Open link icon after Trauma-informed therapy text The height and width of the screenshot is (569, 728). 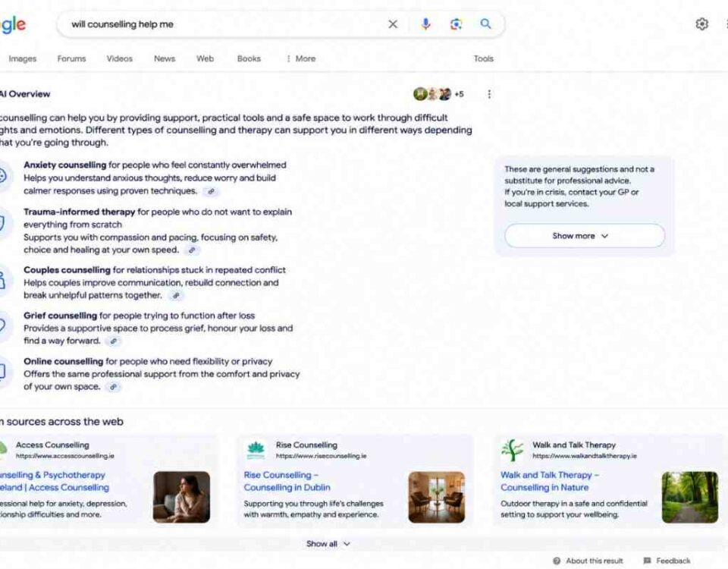click(192, 250)
